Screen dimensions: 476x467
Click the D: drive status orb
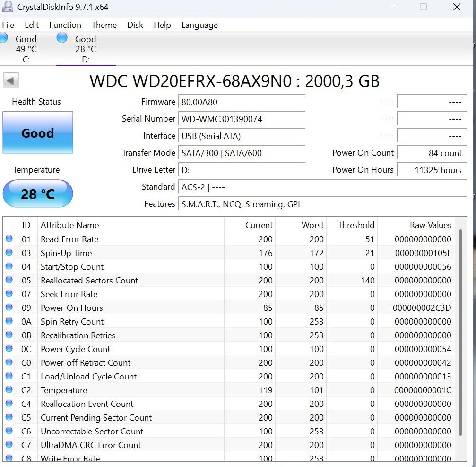tap(62, 38)
